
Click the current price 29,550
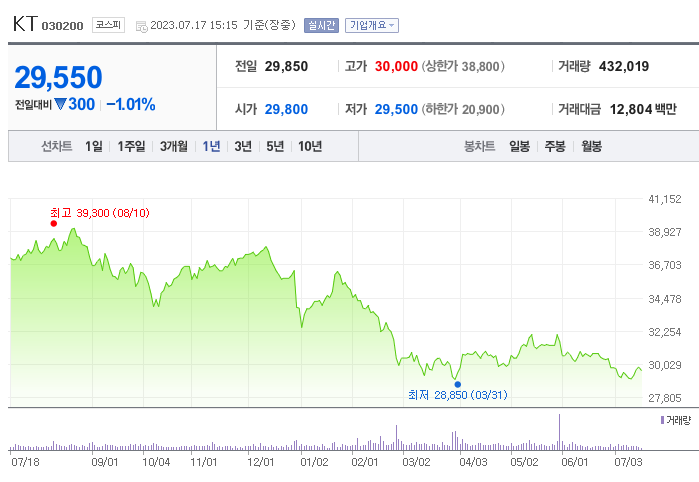pos(58,77)
